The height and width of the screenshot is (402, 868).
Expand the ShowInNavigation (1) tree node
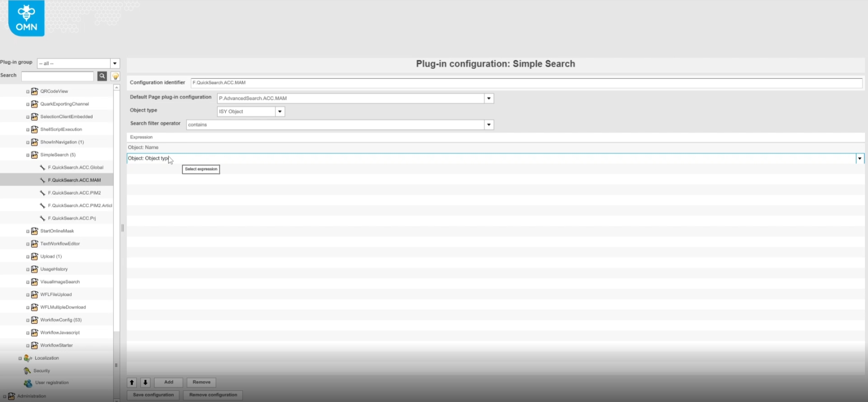[x=28, y=143]
